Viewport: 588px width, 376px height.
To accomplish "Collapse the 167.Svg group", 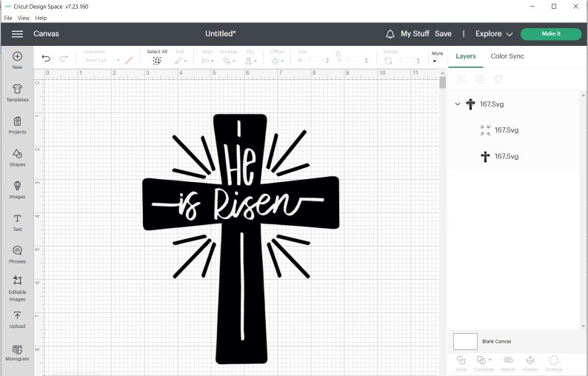I will 458,104.
